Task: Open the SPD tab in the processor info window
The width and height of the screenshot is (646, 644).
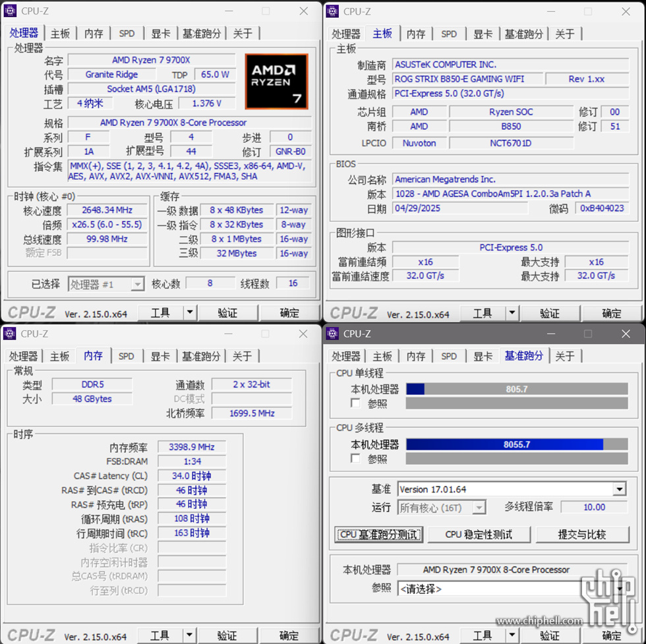Action: point(127,34)
